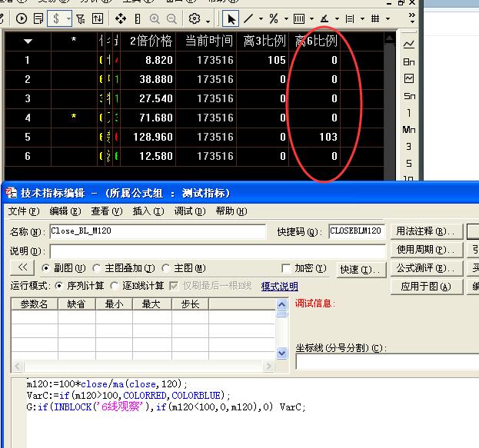Screen dimensions: 479x448
Task: Click the Bn period sidebar button
Action: click(x=409, y=62)
